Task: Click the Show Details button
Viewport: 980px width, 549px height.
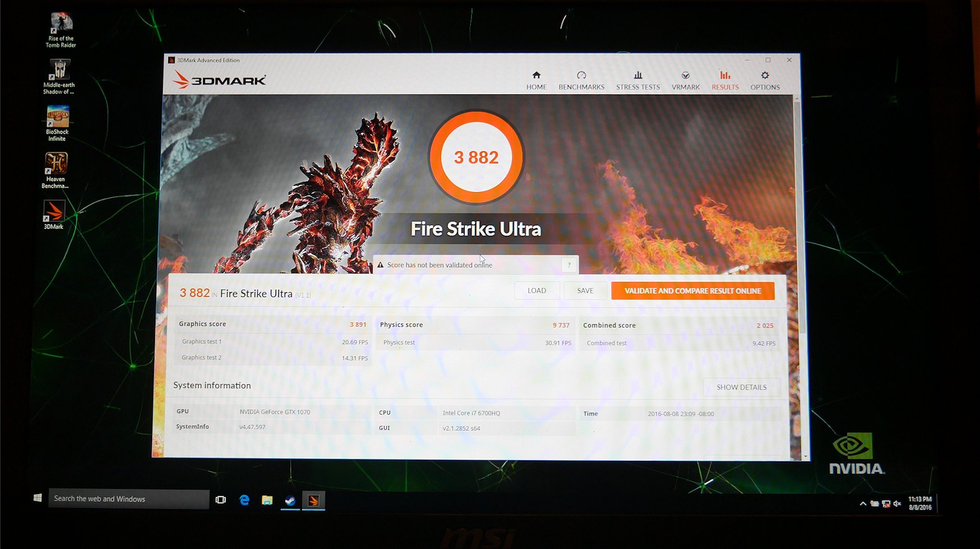Action: pos(741,387)
